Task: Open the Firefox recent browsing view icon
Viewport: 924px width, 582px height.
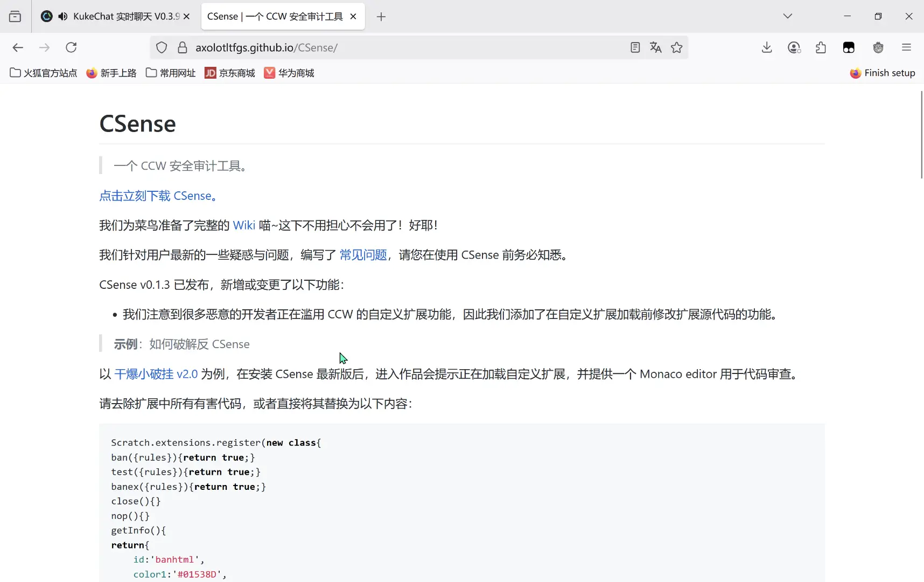Action: pos(15,16)
